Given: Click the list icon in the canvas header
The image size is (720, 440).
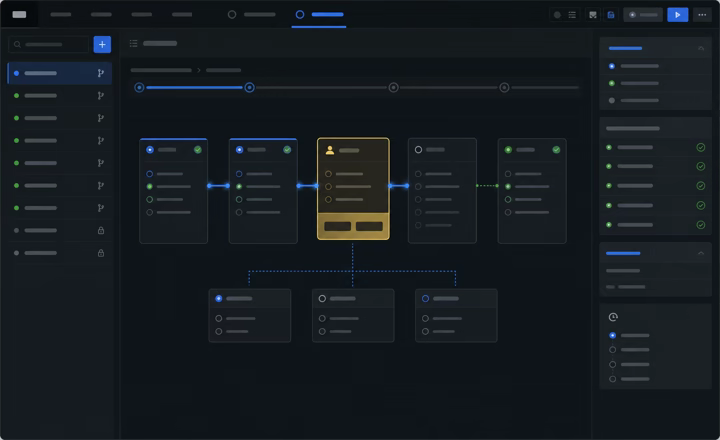Looking at the screenshot, I should point(134,44).
